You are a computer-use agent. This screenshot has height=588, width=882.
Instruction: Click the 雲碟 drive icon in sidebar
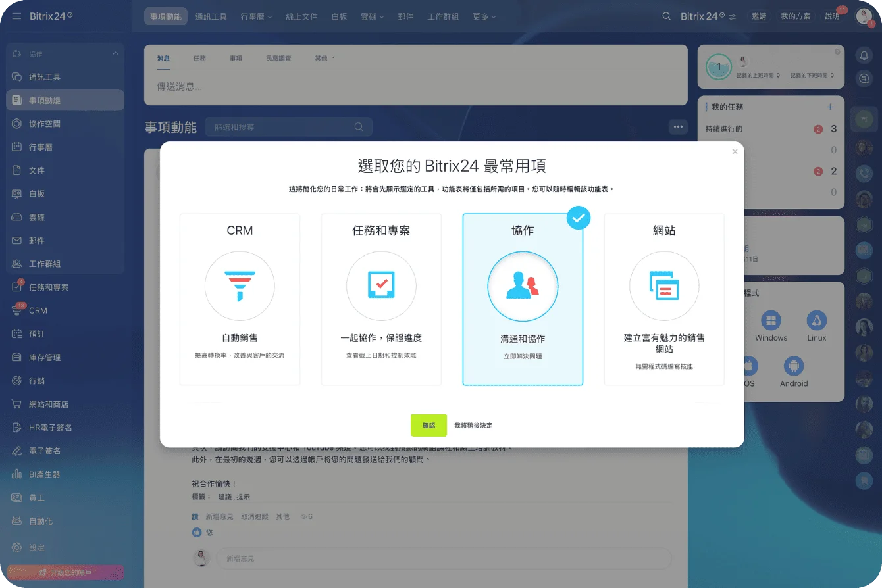17,217
